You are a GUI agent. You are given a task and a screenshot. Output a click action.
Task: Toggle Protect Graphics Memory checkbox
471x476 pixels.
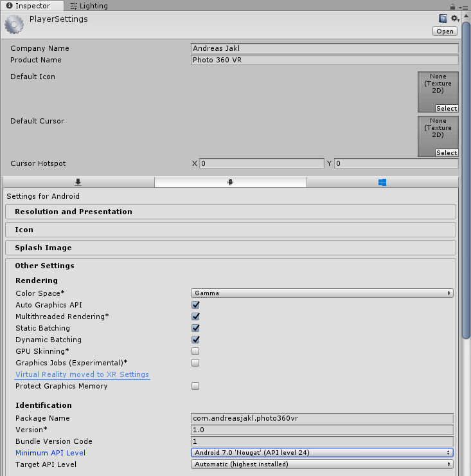point(195,386)
